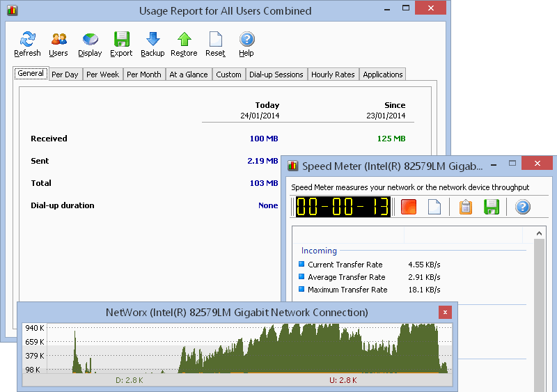Click Speed Meter blue help icon
The image size is (557, 392).
pyautogui.click(x=523, y=207)
